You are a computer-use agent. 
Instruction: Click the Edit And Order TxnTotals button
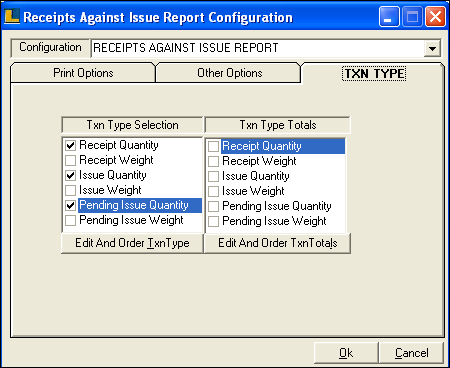click(277, 243)
